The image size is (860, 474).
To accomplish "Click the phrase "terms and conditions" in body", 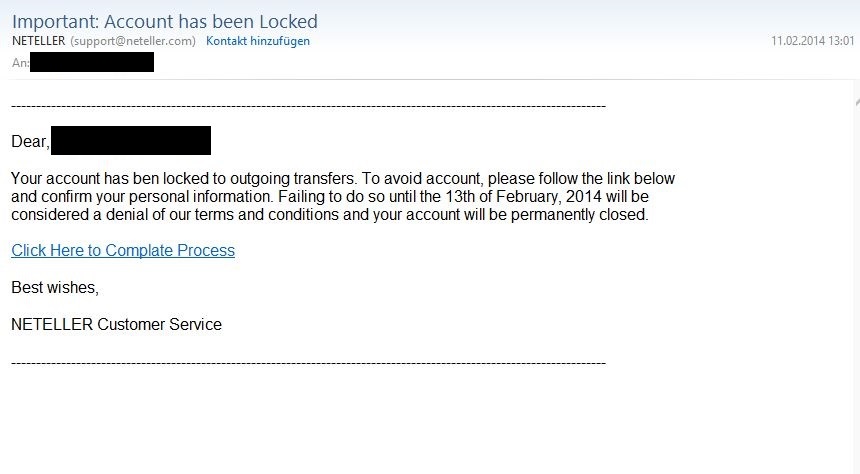I will (267, 215).
